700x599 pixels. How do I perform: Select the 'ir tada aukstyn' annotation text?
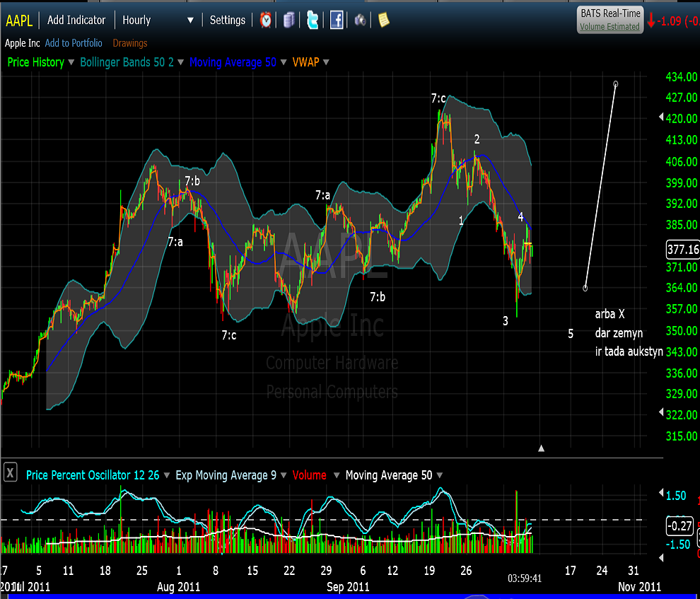coord(629,351)
